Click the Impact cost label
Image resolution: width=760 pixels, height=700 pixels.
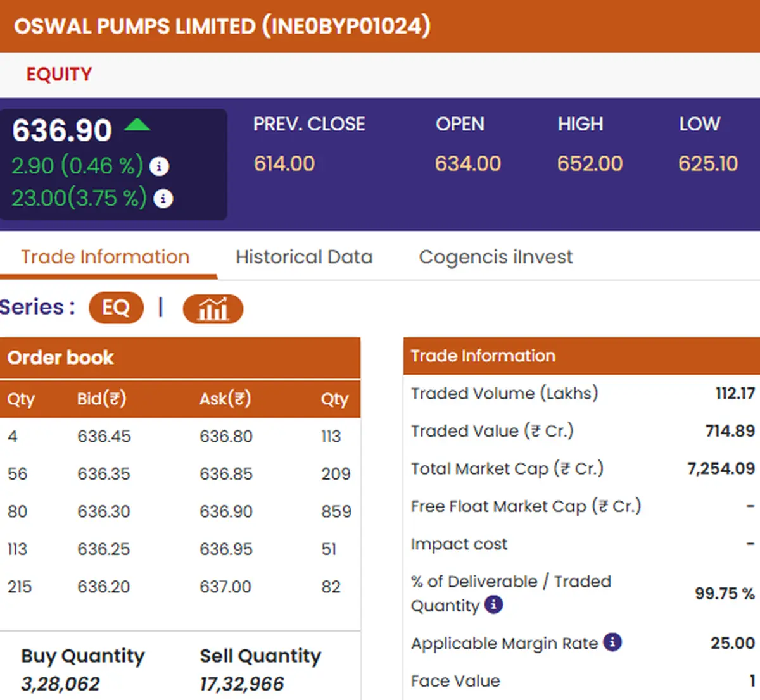tap(459, 544)
